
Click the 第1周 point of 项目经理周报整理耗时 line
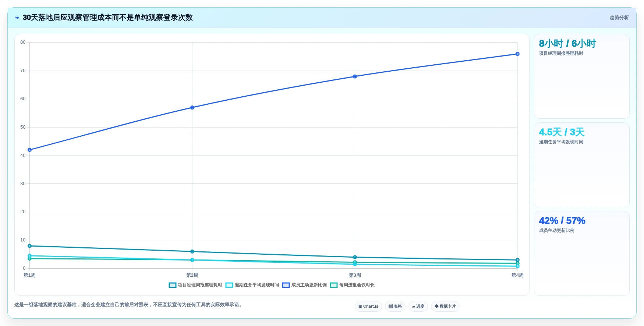tap(29, 246)
